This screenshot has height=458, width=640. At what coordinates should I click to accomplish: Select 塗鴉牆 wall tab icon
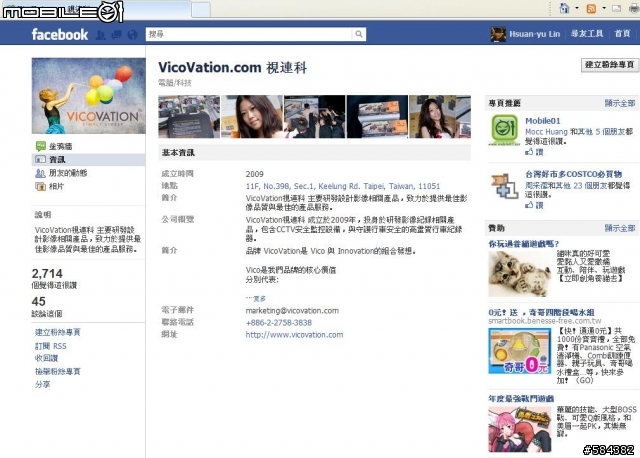40,146
